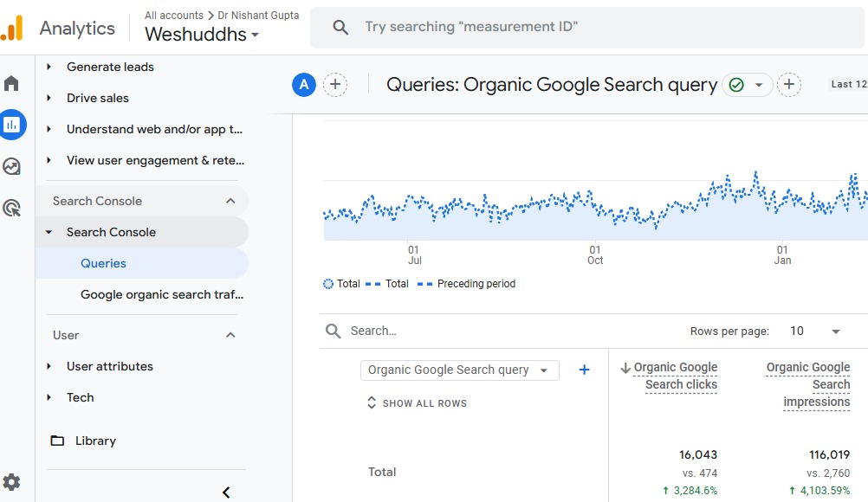Expand the User attributes section
The height and width of the screenshot is (502, 868).
[49, 366]
